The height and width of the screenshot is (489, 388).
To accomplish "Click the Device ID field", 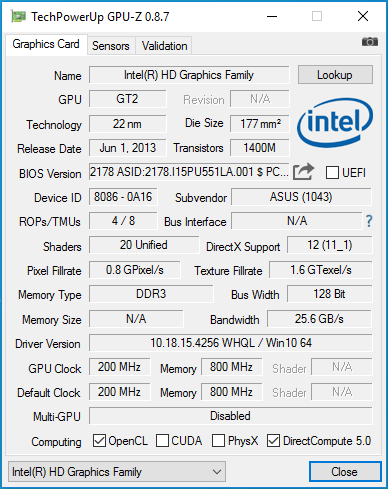I will pos(123,197).
